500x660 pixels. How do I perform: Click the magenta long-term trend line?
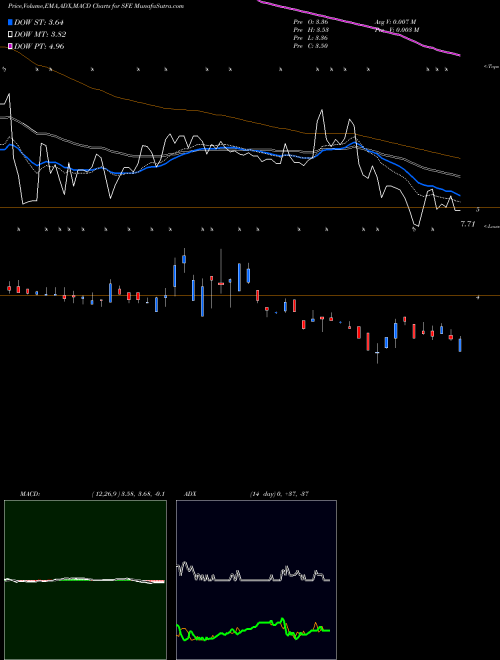coord(358,24)
